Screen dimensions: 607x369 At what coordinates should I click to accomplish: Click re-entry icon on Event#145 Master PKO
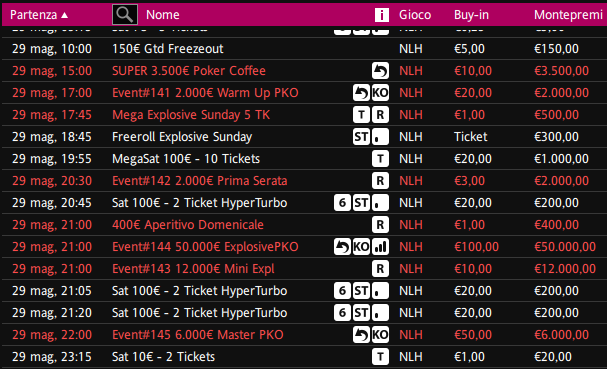click(361, 335)
